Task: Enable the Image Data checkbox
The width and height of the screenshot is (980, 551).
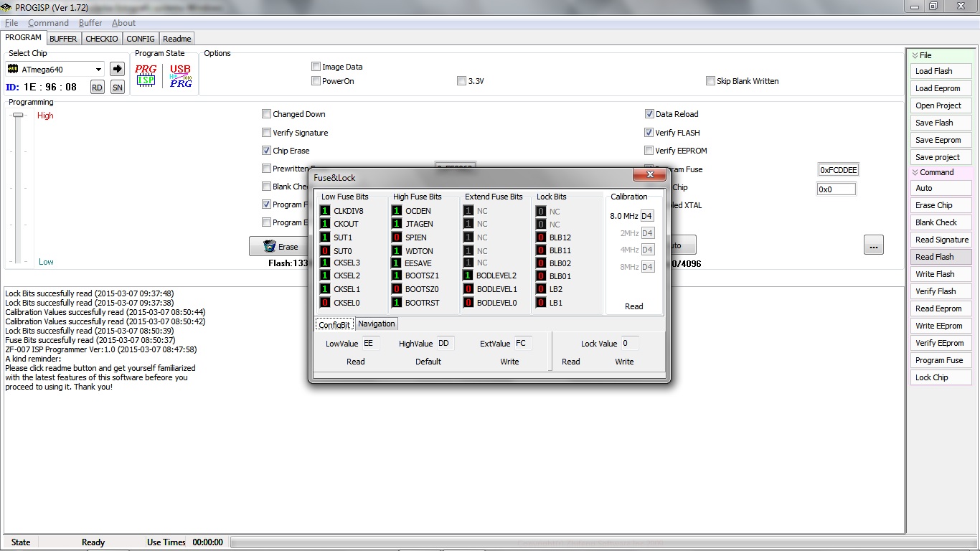Action: 316,67
